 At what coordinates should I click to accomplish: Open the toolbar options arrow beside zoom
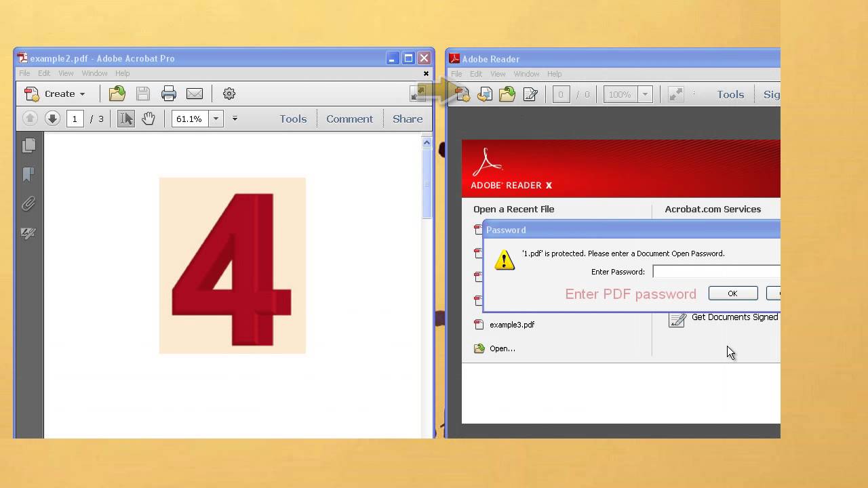tap(235, 119)
